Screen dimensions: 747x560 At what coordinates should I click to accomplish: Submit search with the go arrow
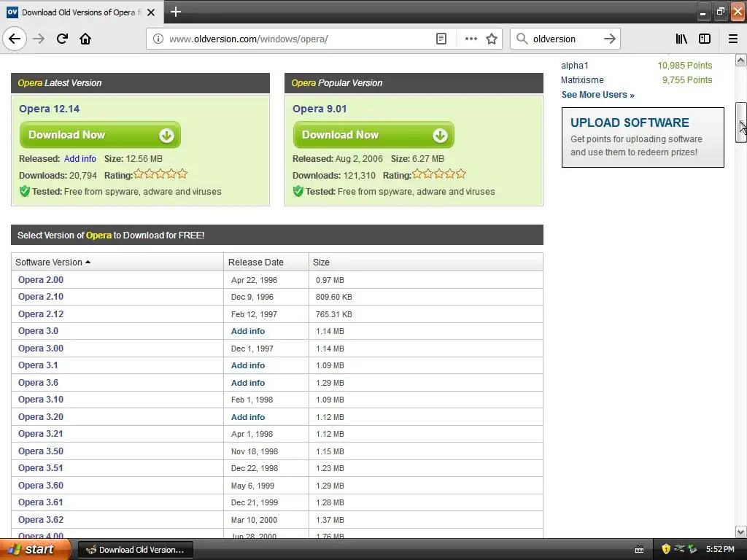pos(610,39)
